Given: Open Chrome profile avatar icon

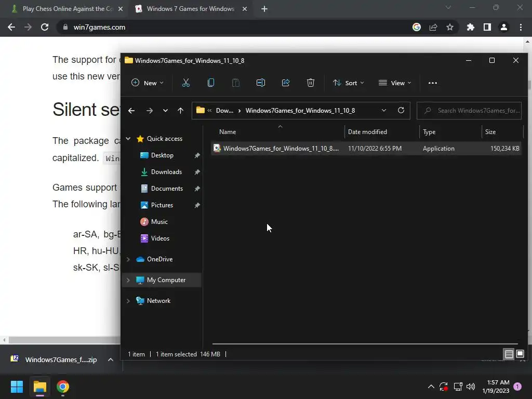Looking at the screenshot, I should pyautogui.click(x=504, y=27).
